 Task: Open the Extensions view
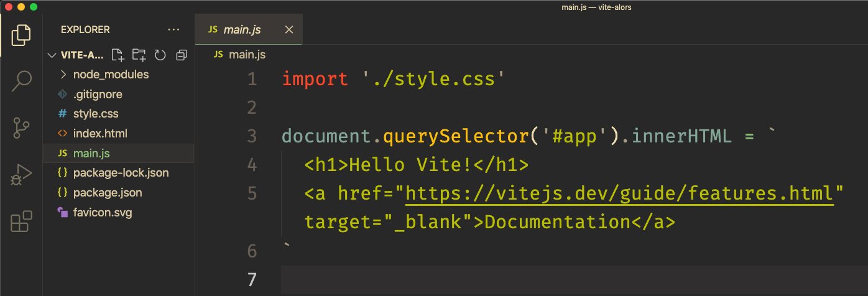tap(21, 221)
